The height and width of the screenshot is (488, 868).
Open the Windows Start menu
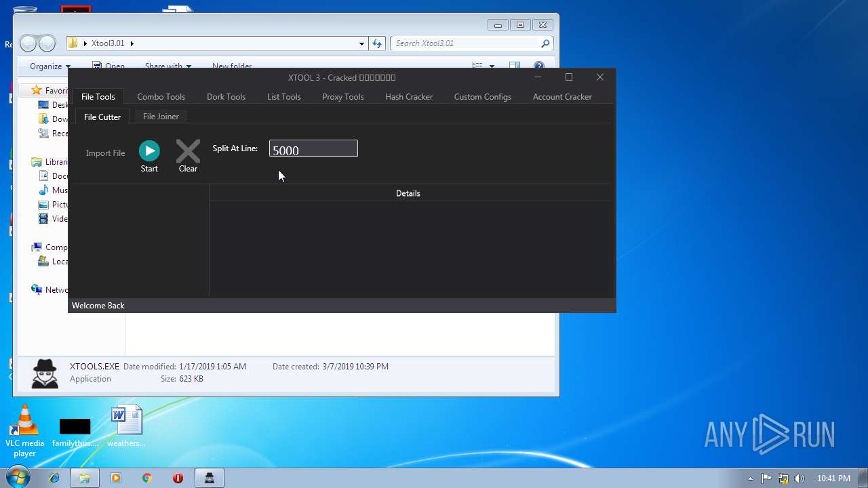pos(18,478)
